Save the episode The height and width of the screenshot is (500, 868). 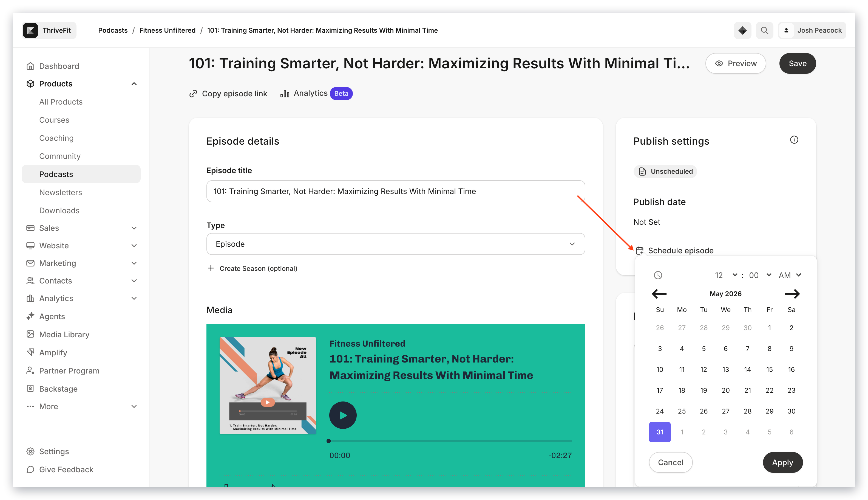[797, 64]
